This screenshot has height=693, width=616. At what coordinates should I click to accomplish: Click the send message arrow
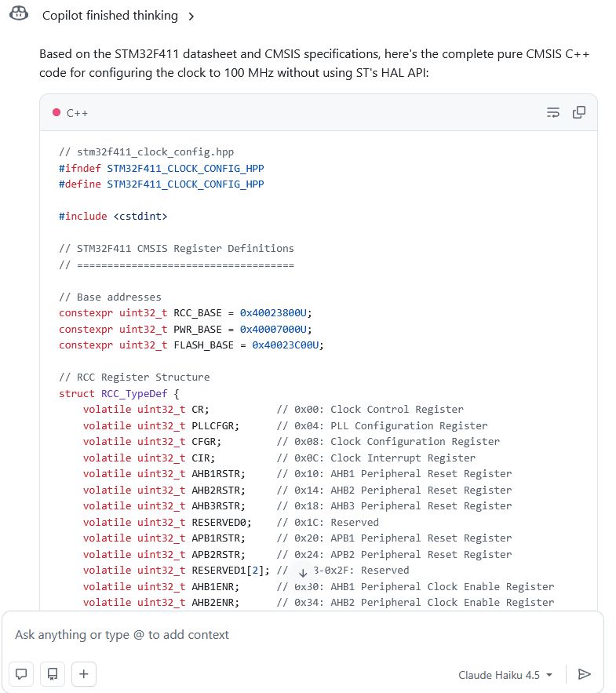[584, 674]
